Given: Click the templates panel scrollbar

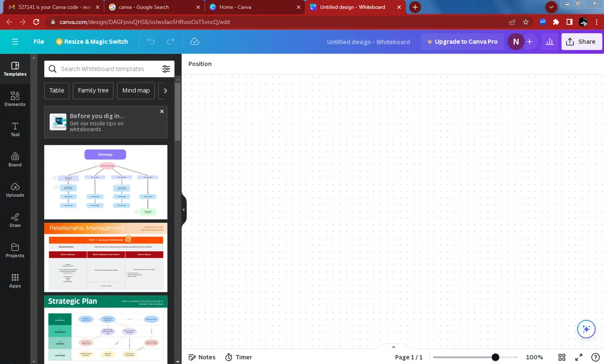Looking at the screenshot, I should [x=177, y=112].
